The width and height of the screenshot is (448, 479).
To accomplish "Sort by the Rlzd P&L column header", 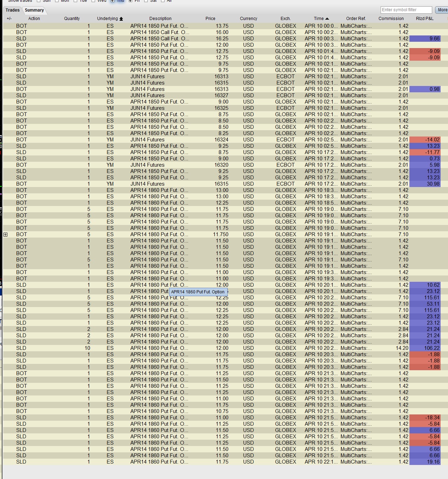I will tap(425, 19).
